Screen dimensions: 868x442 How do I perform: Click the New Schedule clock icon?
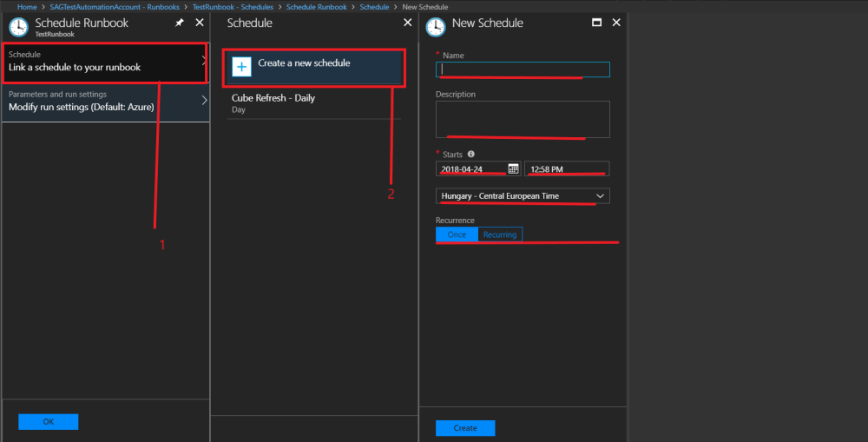[436, 27]
